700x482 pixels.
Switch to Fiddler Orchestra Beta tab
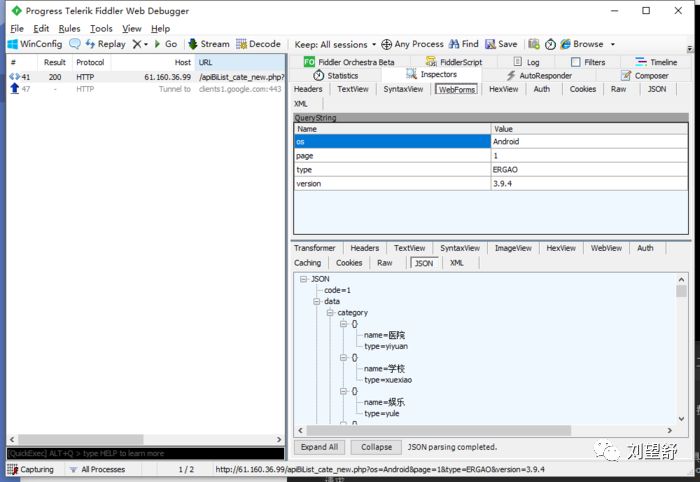coord(349,62)
